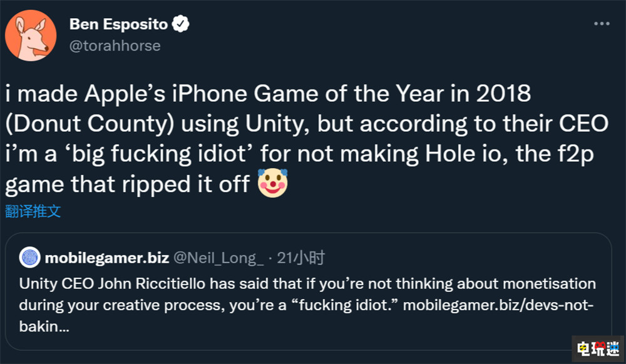Screen dimensions: 626x364
Task: Click Ben Esposito's profile avatar
Action: 32,35
